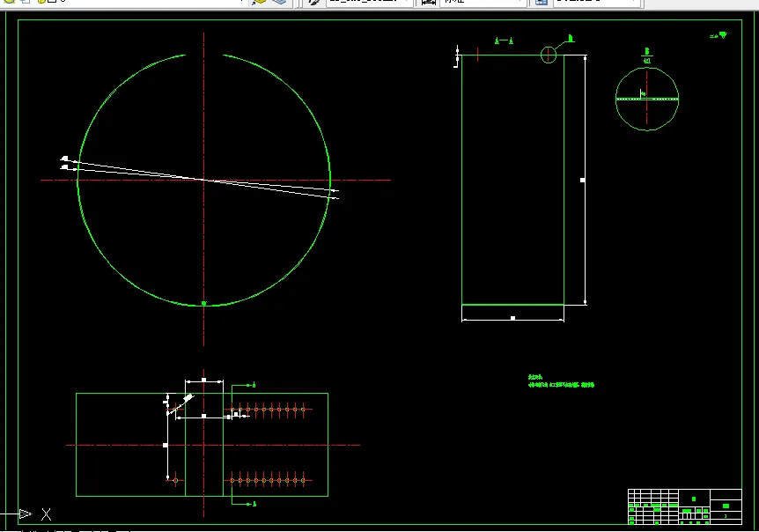Select the detail B scale title above enlarged view
The image size is (759, 532).
click(647, 55)
